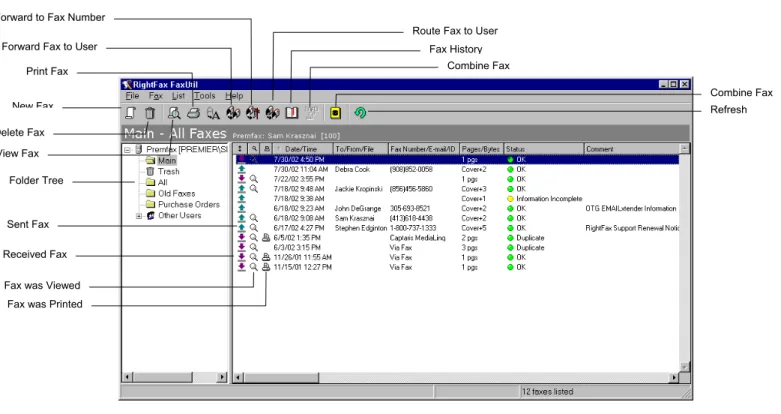Click the printed printer column header
Viewport: 781px width, 414px height.
[x=266, y=149]
